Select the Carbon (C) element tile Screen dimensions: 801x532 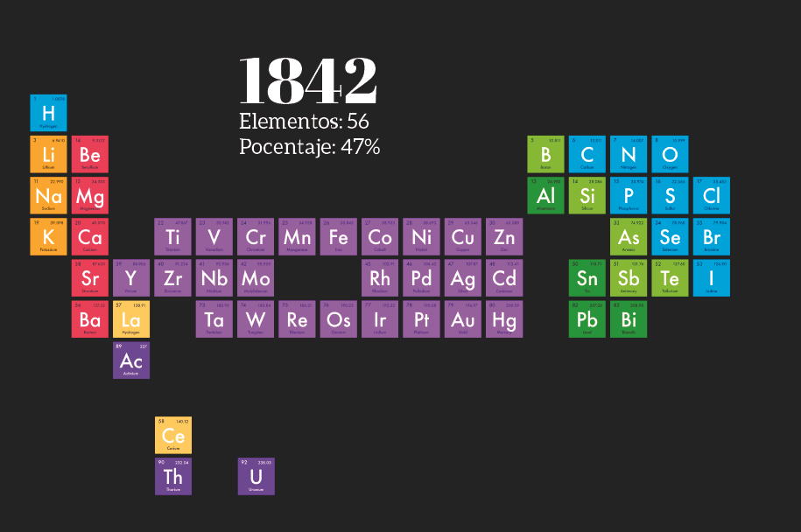pyautogui.click(x=587, y=154)
